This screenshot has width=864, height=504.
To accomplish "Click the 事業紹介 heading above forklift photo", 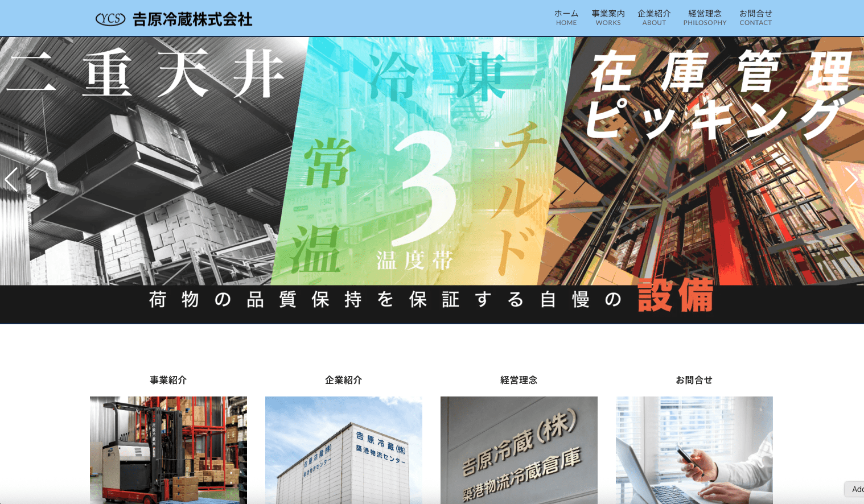I will pyautogui.click(x=168, y=380).
